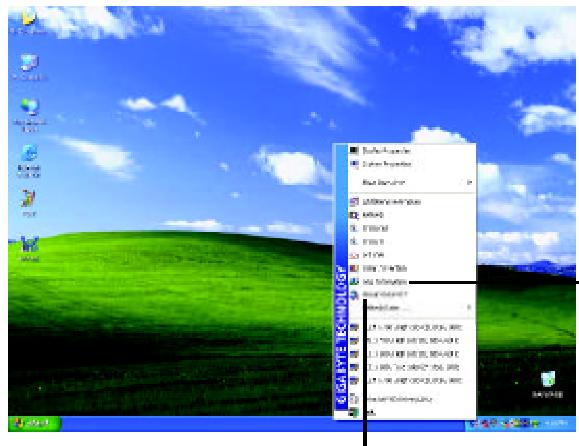
Task: Select VGA Information in the Gigabyte menu
Action: tap(412, 282)
